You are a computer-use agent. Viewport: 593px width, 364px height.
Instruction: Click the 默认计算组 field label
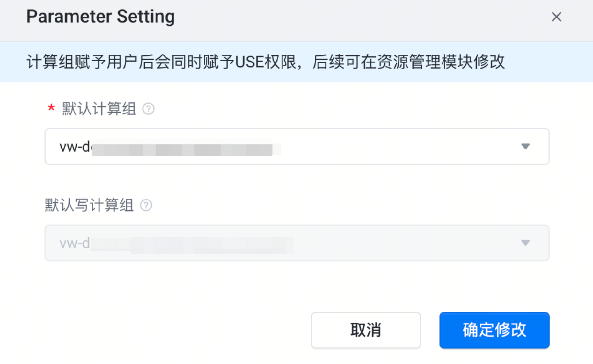pos(99,109)
